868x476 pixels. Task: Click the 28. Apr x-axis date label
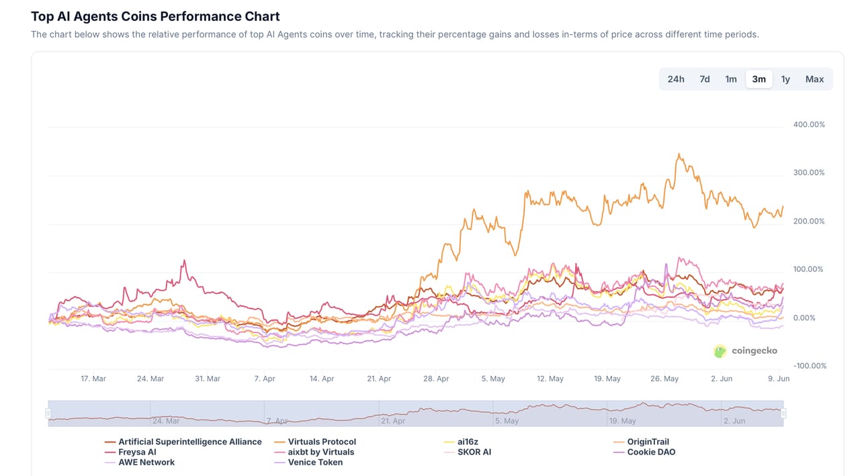(x=436, y=379)
